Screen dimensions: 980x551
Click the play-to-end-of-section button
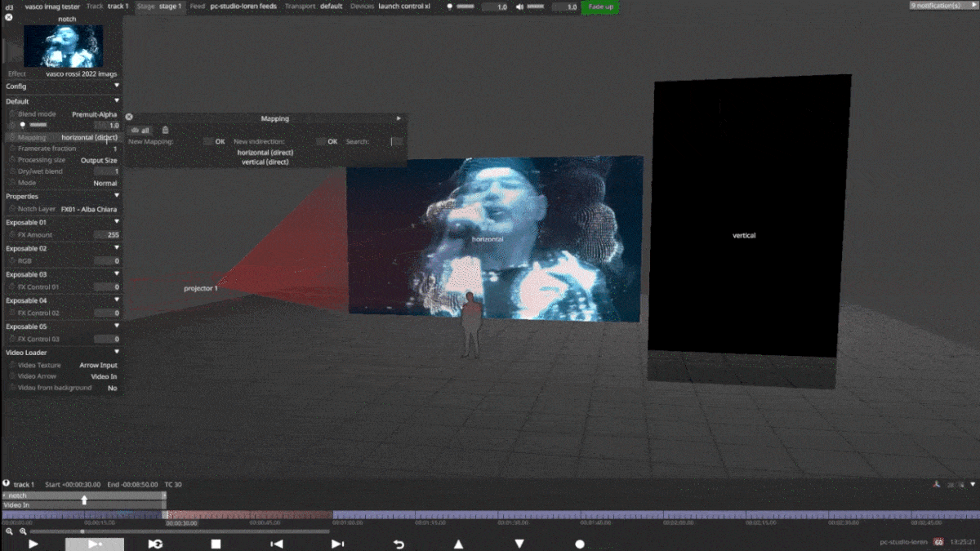point(95,544)
